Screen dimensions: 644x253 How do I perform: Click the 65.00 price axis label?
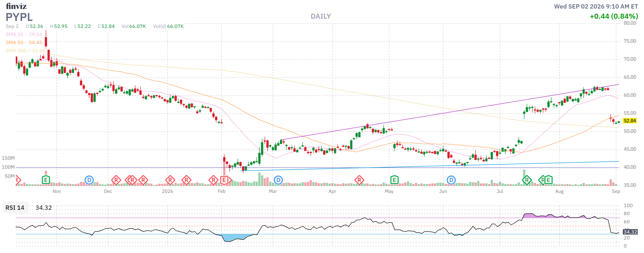tap(630, 77)
